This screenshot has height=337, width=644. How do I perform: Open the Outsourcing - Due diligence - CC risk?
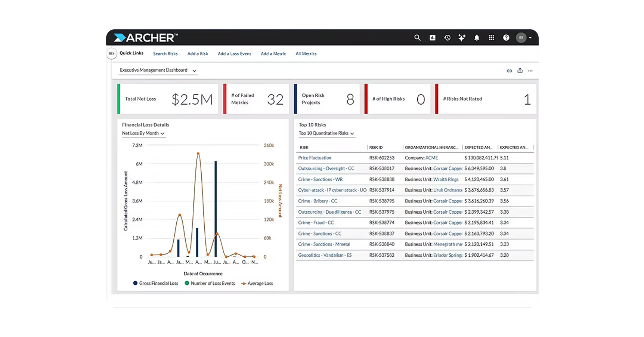(x=329, y=212)
